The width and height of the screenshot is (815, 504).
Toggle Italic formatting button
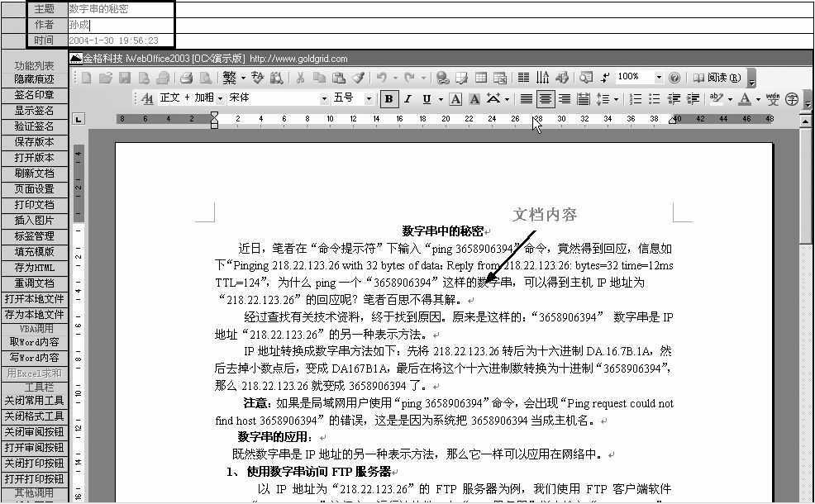click(x=407, y=99)
